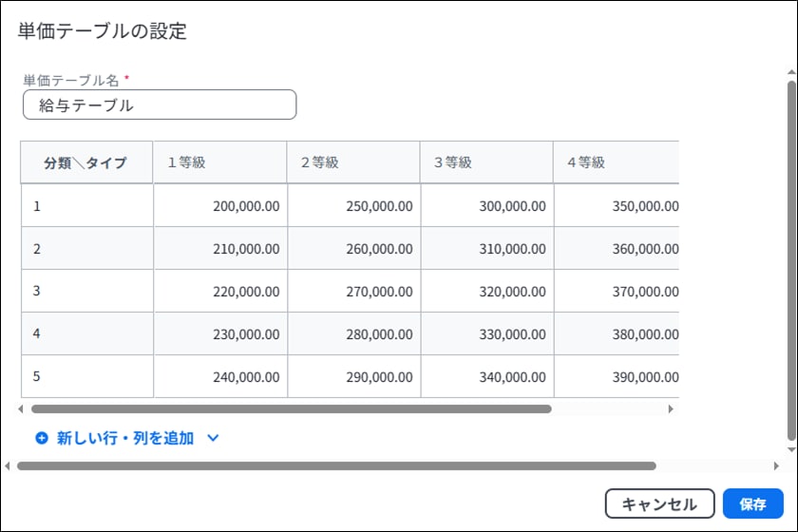Select the row header labeled 4

87,334
